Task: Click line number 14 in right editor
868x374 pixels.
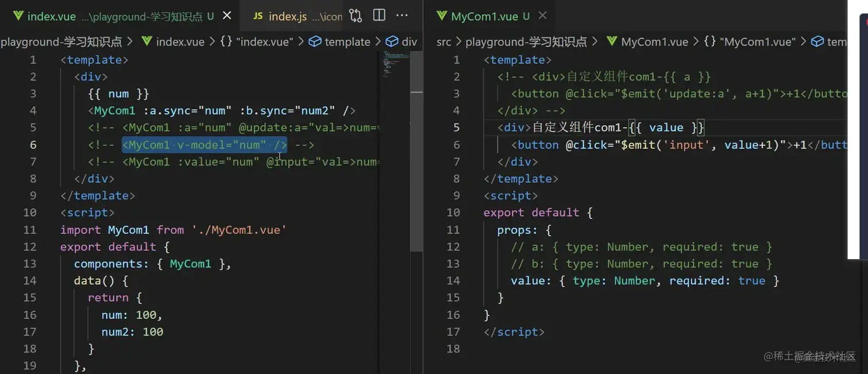Action: pyautogui.click(x=454, y=280)
